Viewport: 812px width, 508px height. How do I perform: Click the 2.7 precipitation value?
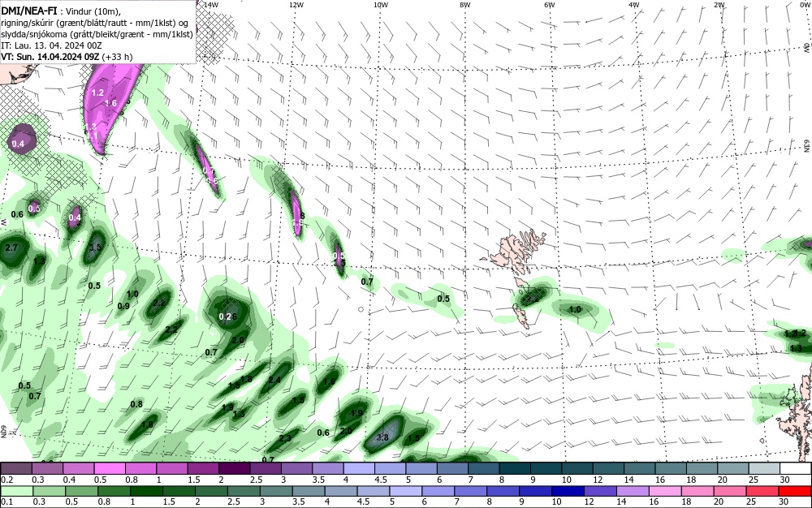11,248
